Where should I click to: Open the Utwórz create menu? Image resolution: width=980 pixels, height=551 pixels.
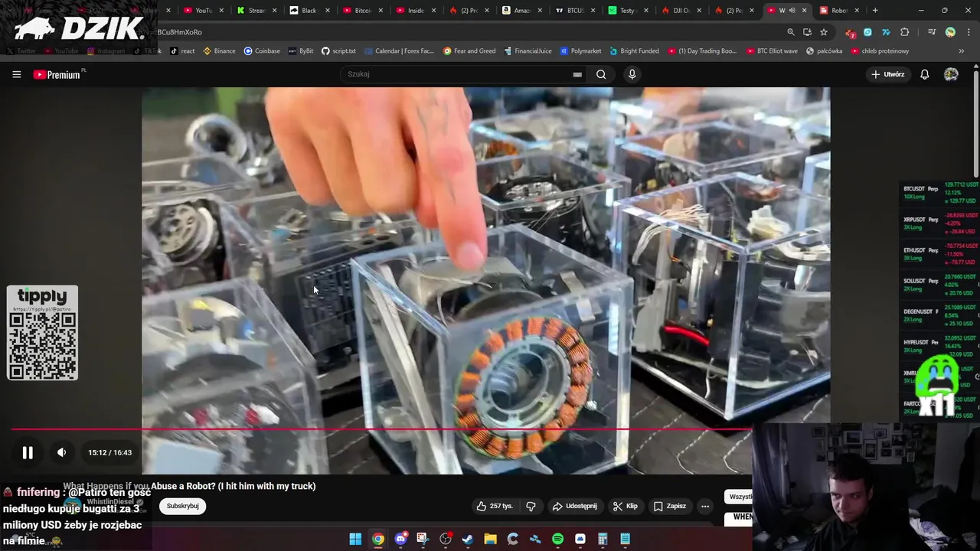(x=888, y=74)
